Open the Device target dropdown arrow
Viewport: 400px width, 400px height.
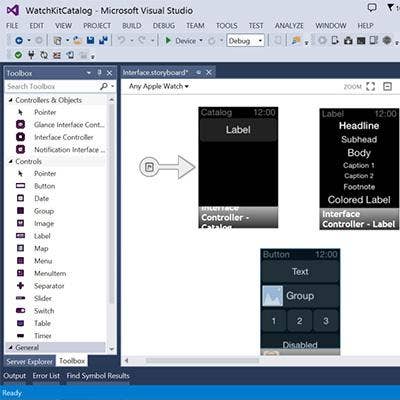[201, 41]
